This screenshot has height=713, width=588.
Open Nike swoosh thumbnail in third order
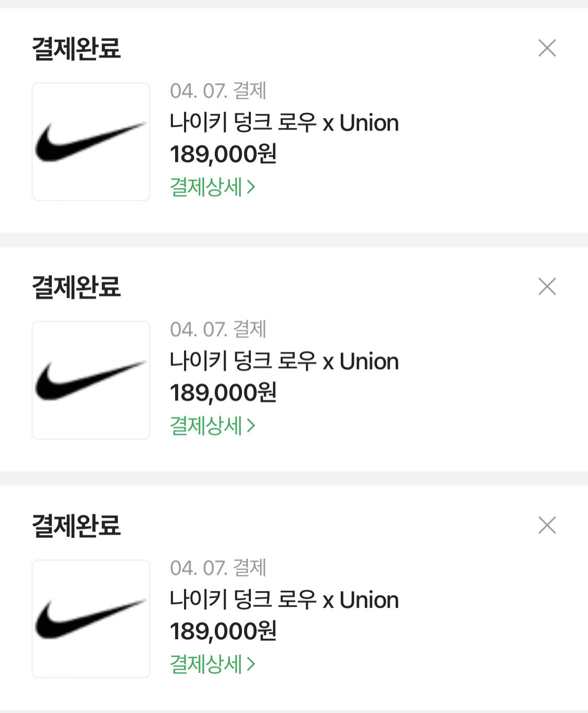[91, 618]
